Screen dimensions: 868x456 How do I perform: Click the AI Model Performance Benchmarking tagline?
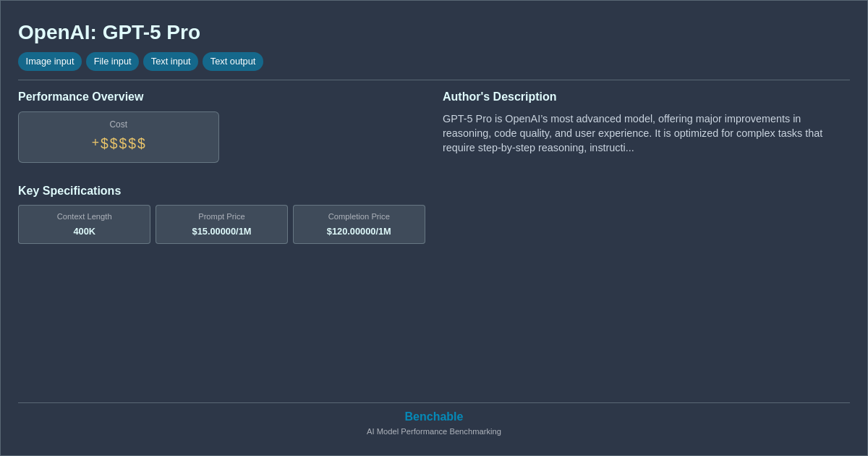(433, 431)
